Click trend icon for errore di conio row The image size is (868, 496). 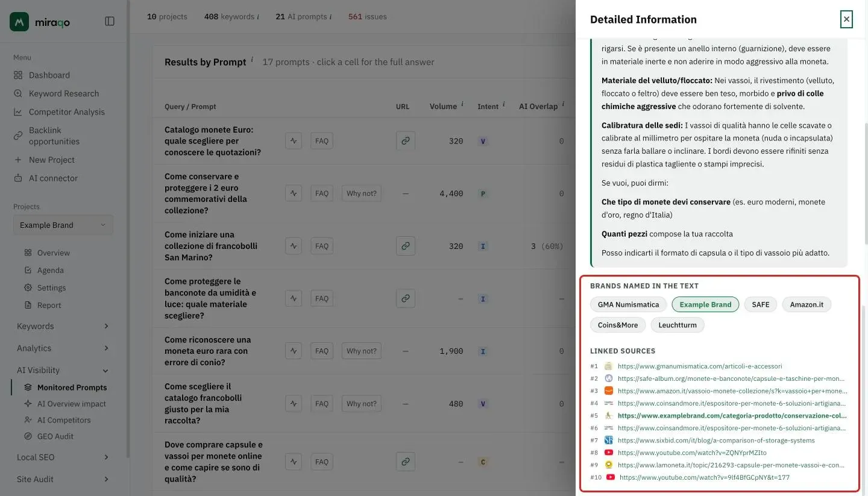coord(294,351)
